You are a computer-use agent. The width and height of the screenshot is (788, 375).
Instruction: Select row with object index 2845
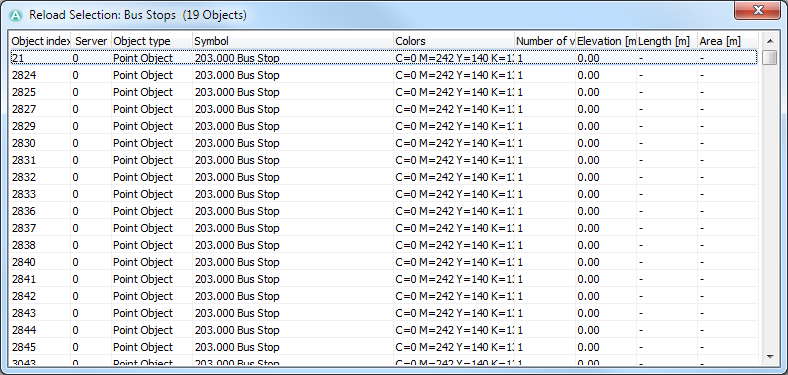pyautogui.click(x=383, y=347)
